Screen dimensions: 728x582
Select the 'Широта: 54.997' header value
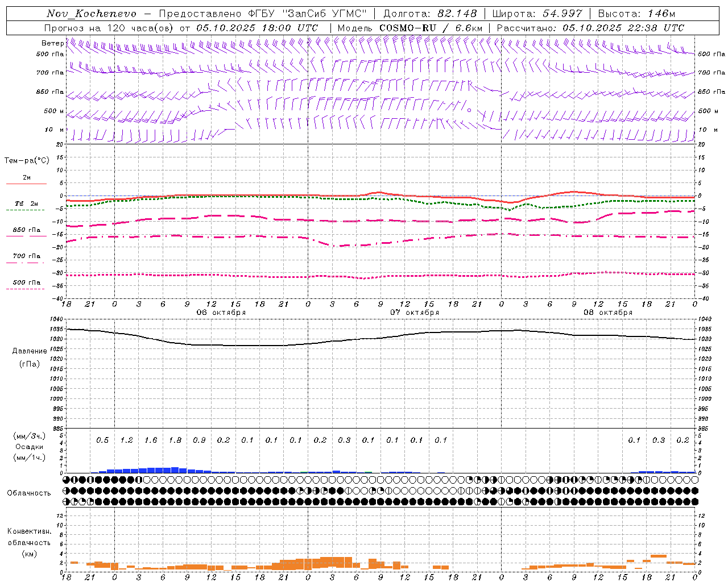pos(537,14)
